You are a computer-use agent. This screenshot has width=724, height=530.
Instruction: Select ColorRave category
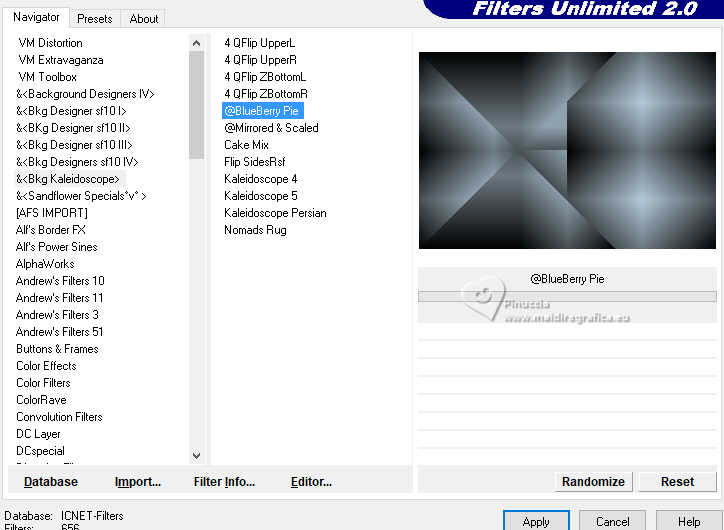point(41,400)
